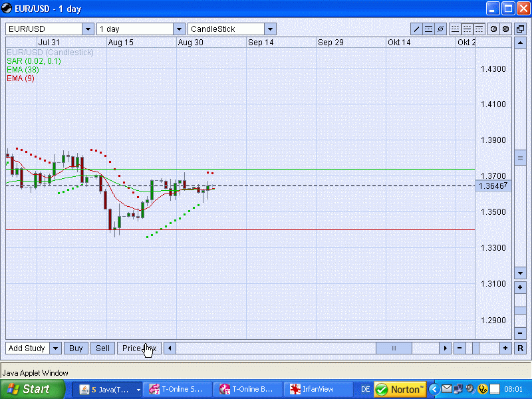This screenshot has height=399, width=532.
Task: Click the CandleStick chart type field
Action: point(226,29)
